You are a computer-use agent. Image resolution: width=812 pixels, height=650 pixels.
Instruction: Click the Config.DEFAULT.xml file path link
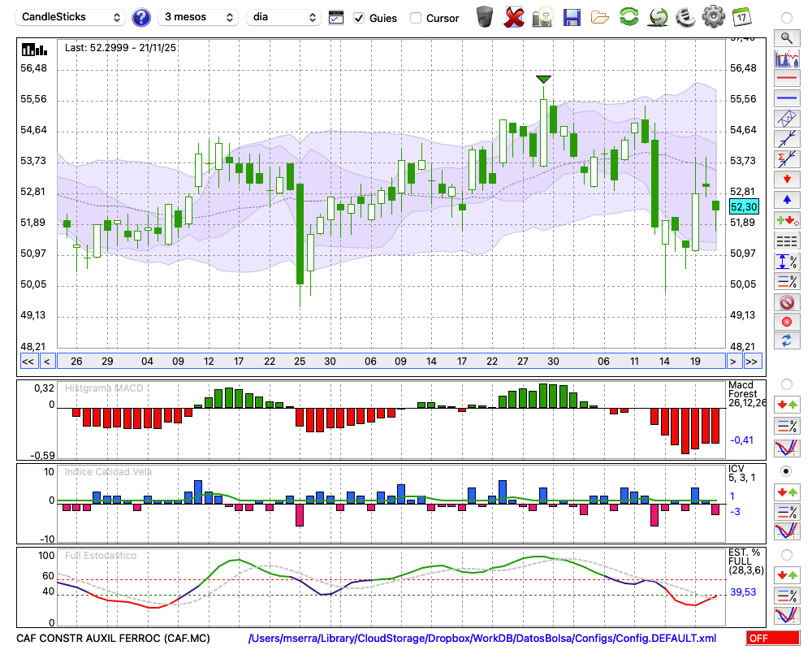tap(482, 639)
